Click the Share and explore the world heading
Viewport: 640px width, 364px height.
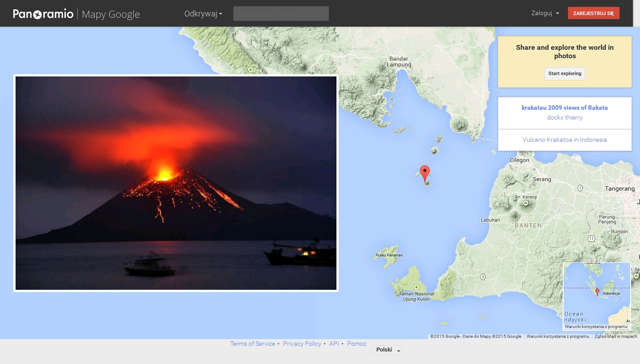click(565, 52)
